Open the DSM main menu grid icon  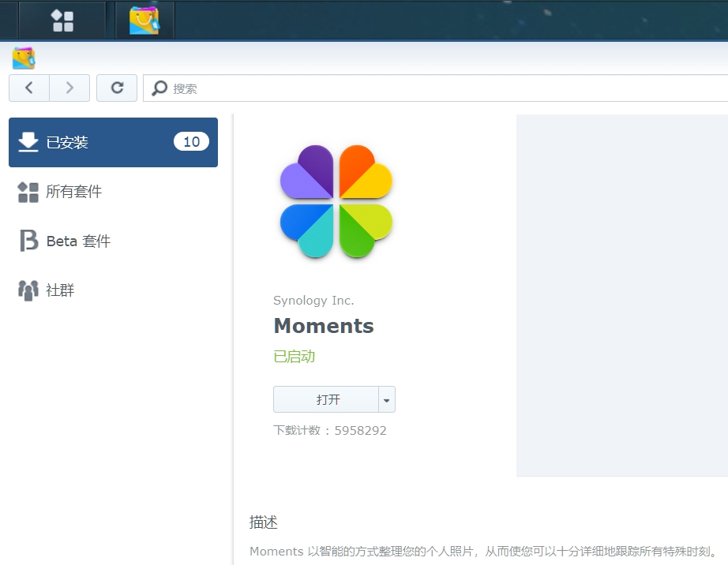(x=62, y=20)
